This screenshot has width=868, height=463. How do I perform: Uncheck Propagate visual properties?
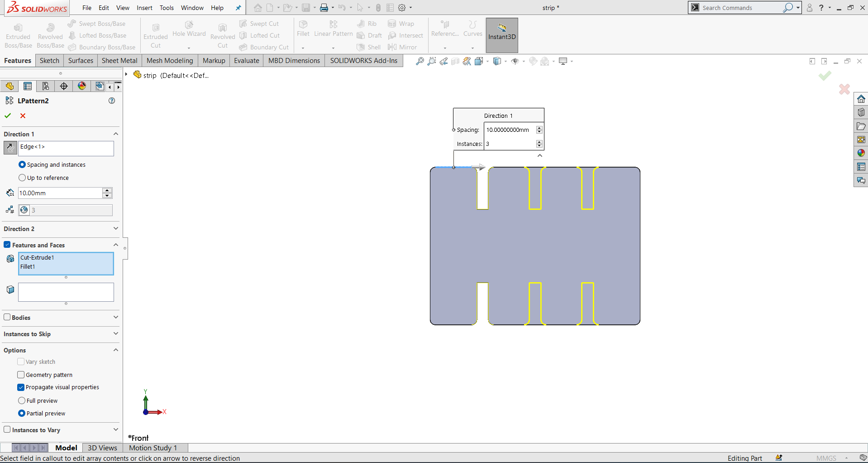tap(21, 387)
